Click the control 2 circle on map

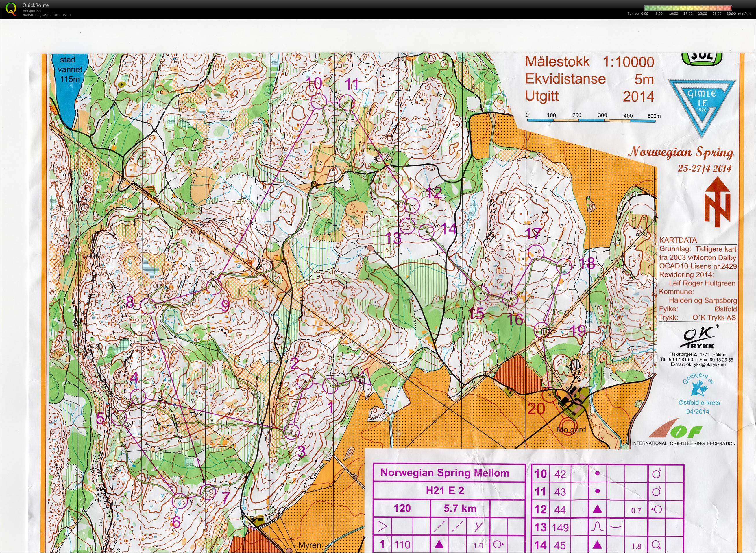tap(304, 381)
